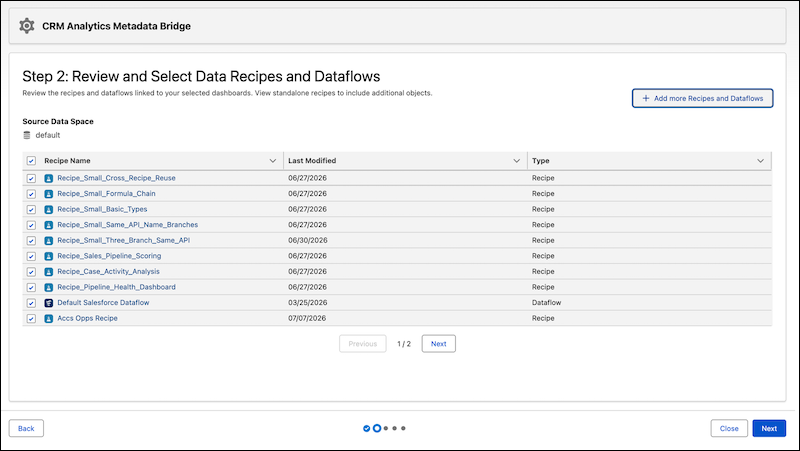
Task: Click the Source Data Space label
Action: 58,121
